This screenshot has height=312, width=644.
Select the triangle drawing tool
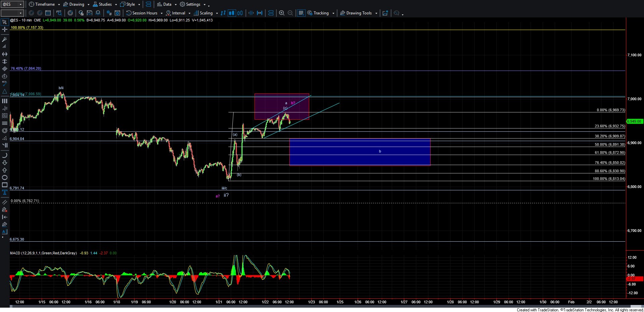pos(4,91)
